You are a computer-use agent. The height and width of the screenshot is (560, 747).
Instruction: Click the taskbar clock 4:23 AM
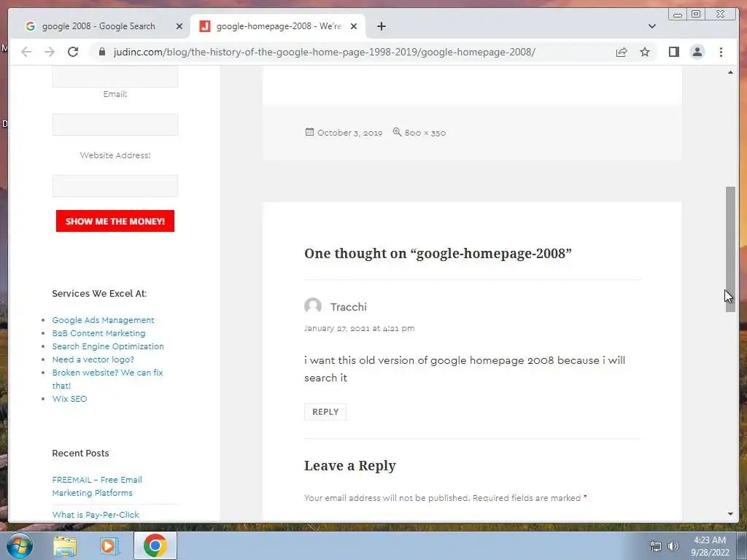pyautogui.click(x=709, y=540)
